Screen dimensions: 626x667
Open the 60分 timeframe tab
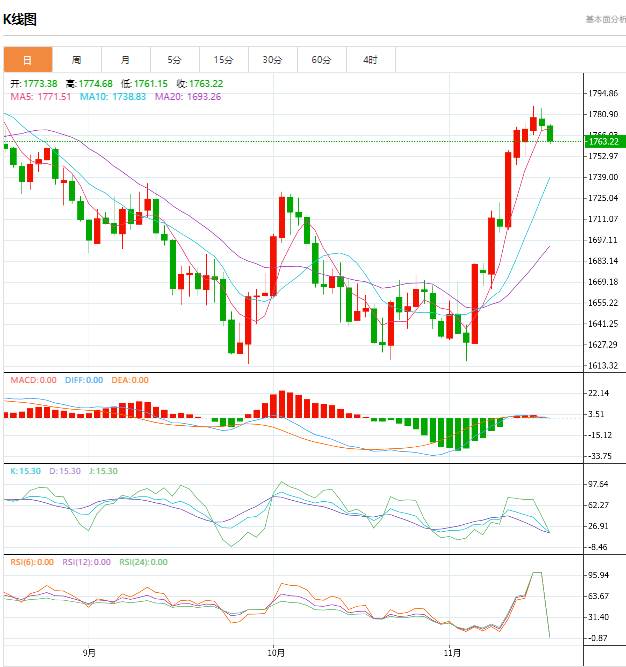tap(322, 60)
